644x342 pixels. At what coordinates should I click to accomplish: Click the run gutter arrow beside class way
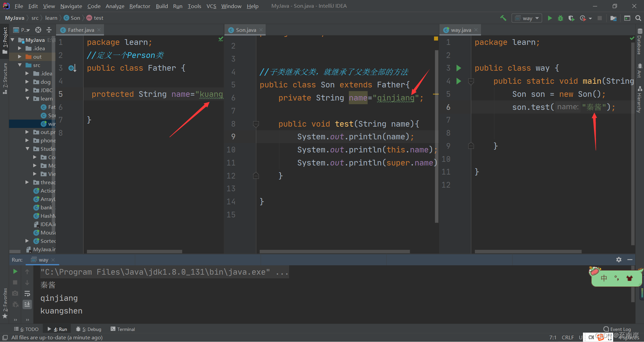pyautogui.click(x=459, y=68)
